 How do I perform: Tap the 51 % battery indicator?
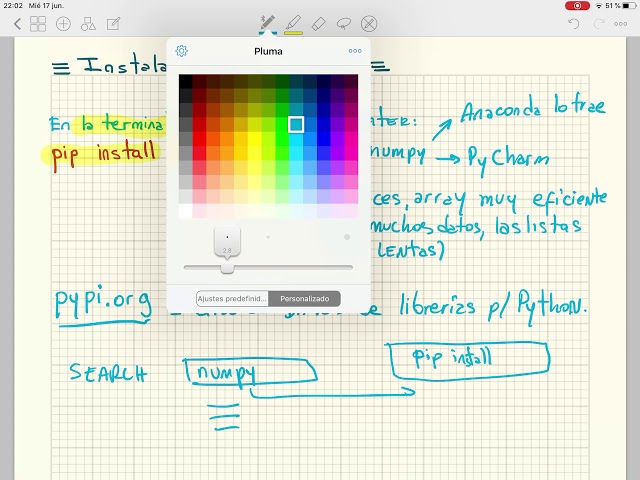[620, 6]
